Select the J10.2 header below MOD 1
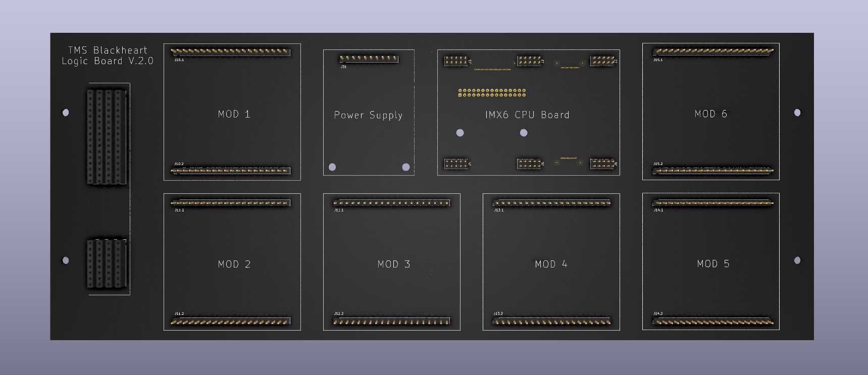The height and width of the screenshot is (375, 868). pyautogui.click(x=230, y=171)
